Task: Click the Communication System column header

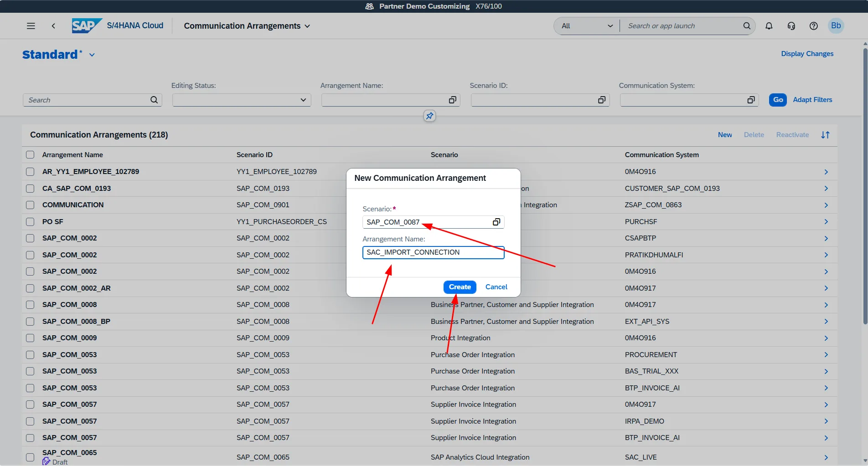Action: [661, 155]
